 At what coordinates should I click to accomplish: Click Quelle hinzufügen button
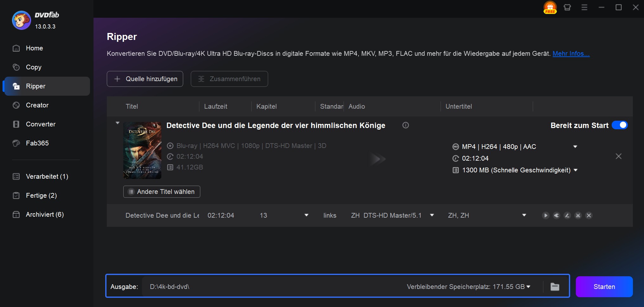145,79
